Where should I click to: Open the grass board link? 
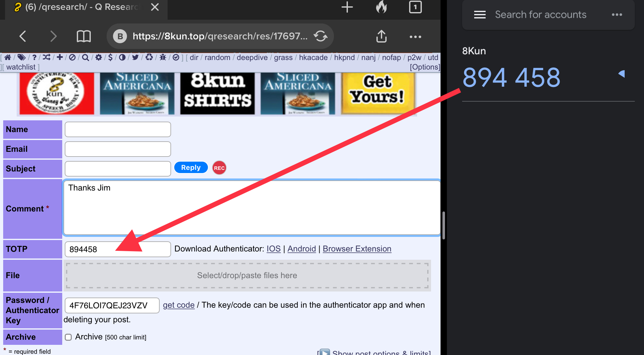point(283,57)
